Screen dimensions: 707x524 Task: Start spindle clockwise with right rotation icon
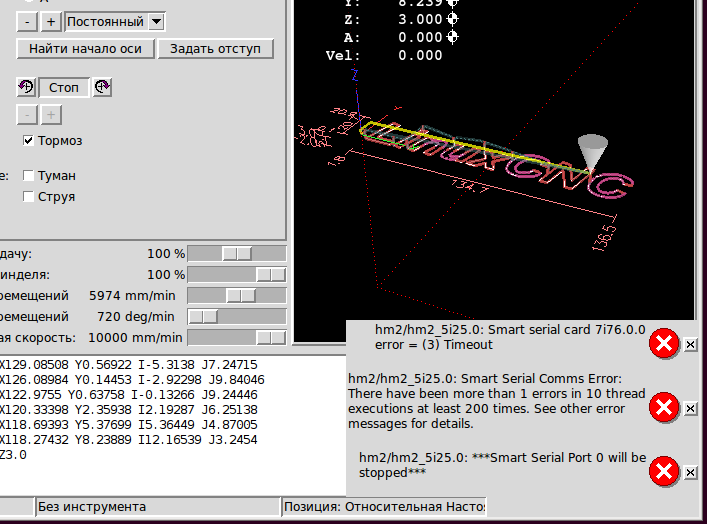pyautogui.click(x=102, y=87)
